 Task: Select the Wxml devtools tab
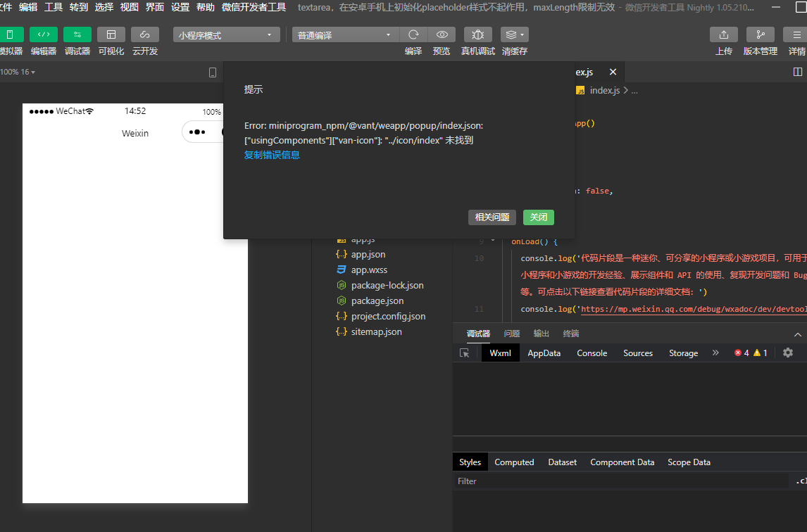[x=500, y=353]
